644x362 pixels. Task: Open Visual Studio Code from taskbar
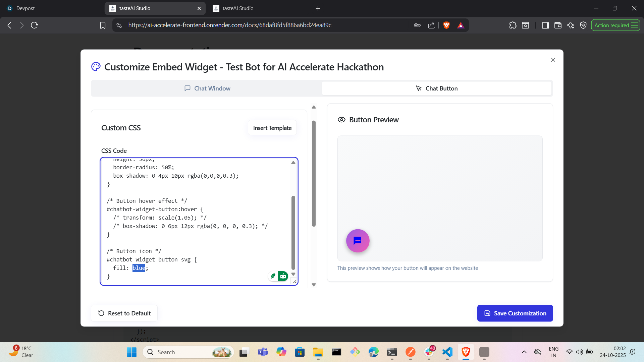click(x=447, y=352)
